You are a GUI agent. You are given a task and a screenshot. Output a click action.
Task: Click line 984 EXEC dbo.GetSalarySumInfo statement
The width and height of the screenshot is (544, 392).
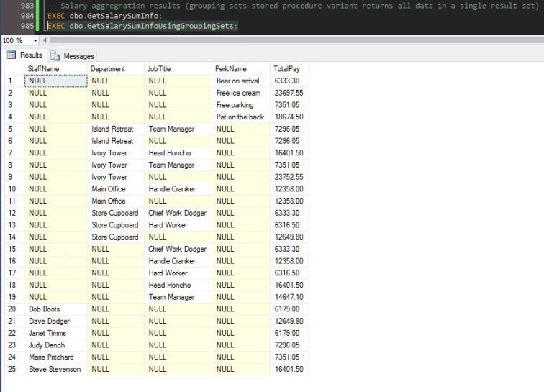click(x=104, y=16)
